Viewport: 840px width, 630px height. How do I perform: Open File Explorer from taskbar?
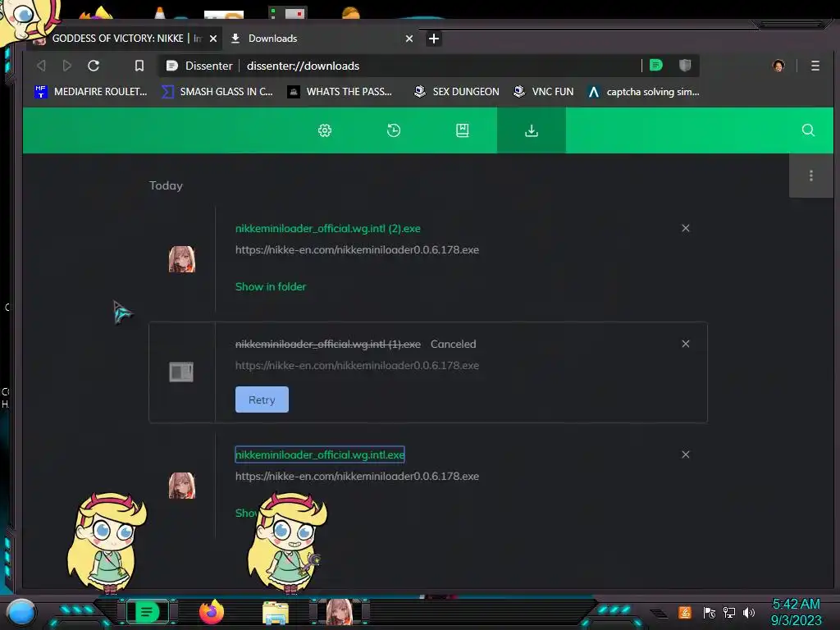coord(276,613)
